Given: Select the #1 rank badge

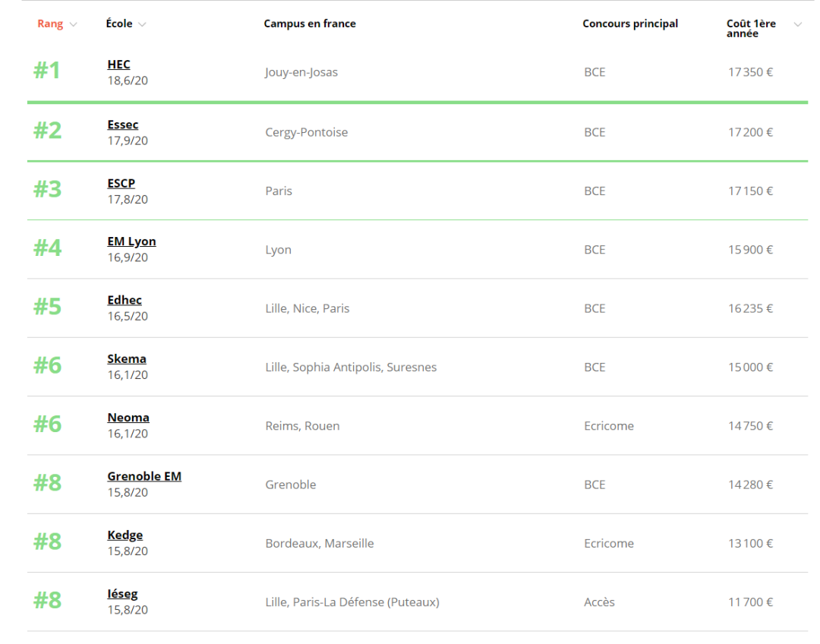Looking at the screenshot, I should pos(47,70).
